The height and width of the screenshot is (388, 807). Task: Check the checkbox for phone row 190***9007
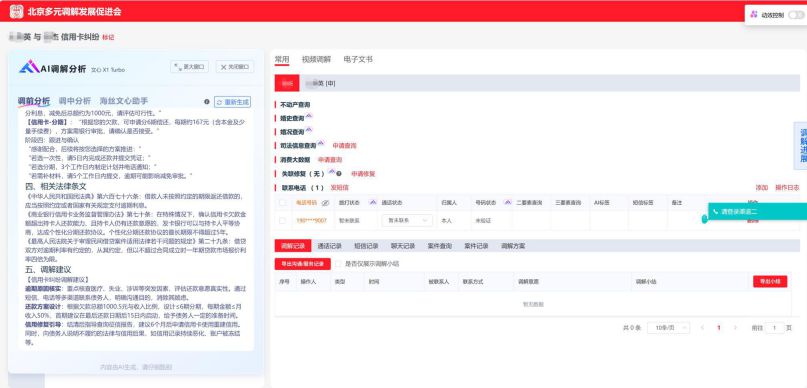[x=282, y=220]
